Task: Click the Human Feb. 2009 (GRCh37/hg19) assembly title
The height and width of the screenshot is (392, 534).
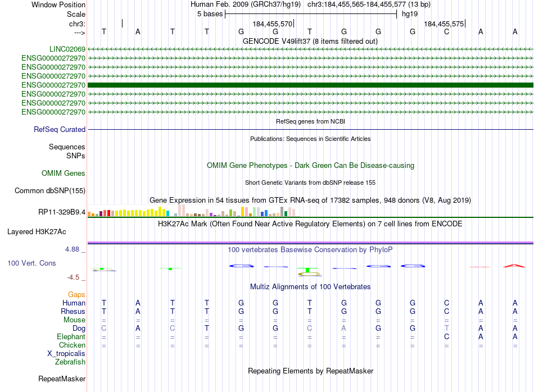Action: click(x=246, y=4)
